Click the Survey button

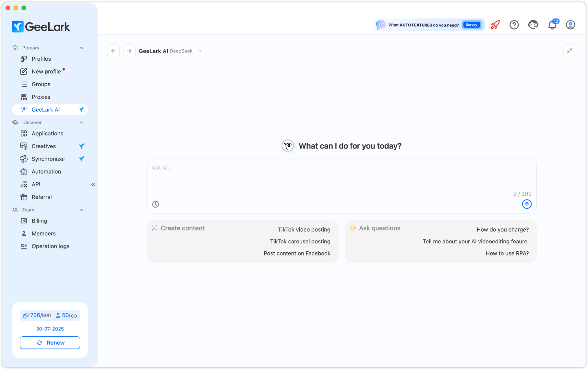(x=471, y=25)
